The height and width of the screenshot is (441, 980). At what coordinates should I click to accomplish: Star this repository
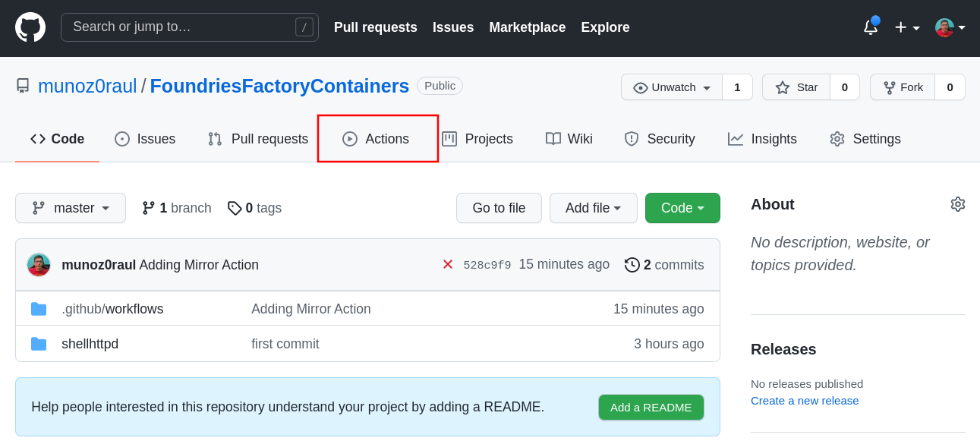coord(796,87)
